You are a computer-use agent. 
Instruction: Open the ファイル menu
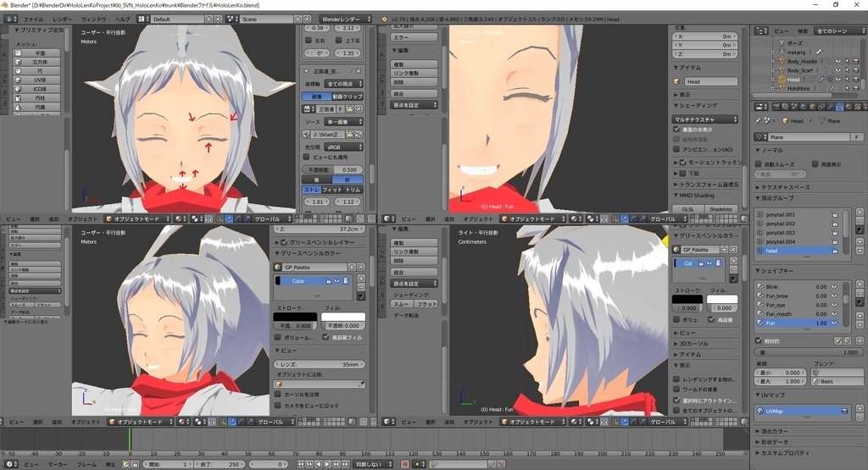(33, 19)
